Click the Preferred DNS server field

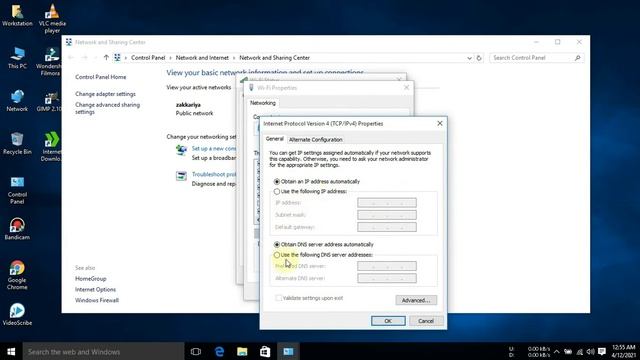click(x=387, y=266)
